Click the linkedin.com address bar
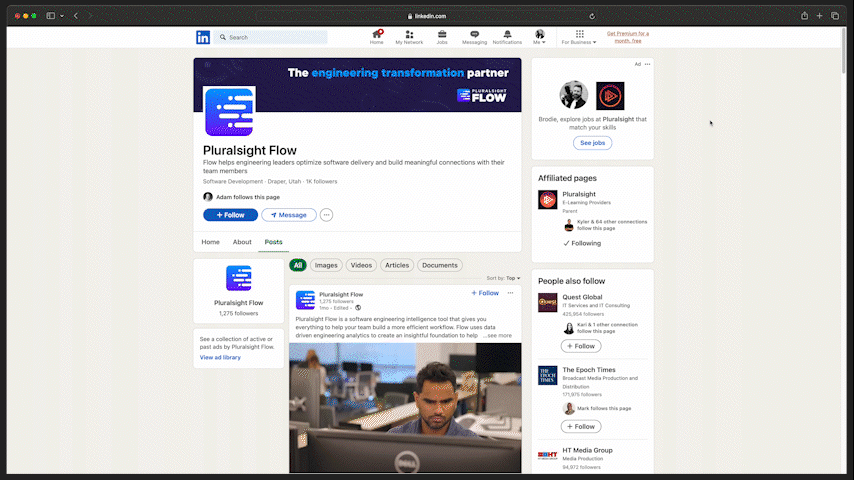The width and height of the screenshot is (854, 480). tap(426, 16)
